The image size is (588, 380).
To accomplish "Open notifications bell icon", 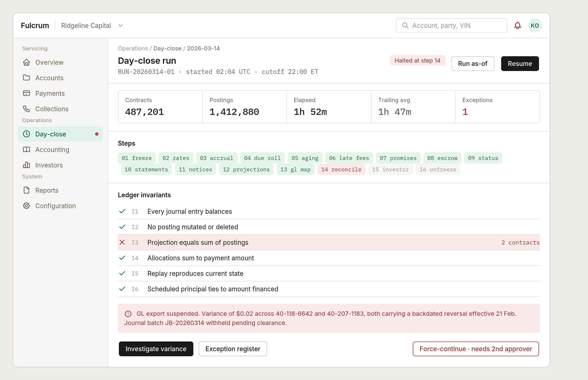I will 517,25.
